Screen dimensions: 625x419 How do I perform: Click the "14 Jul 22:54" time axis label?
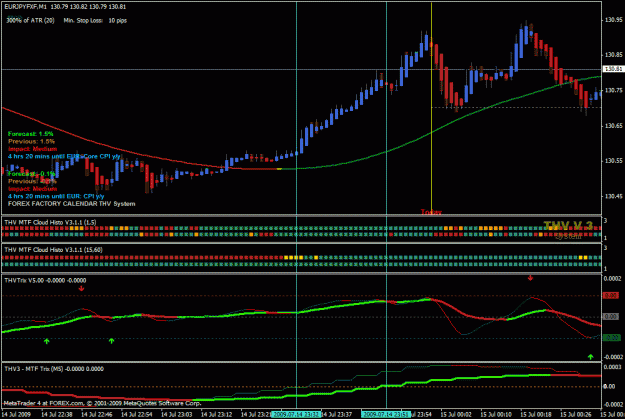click(137, 415)
